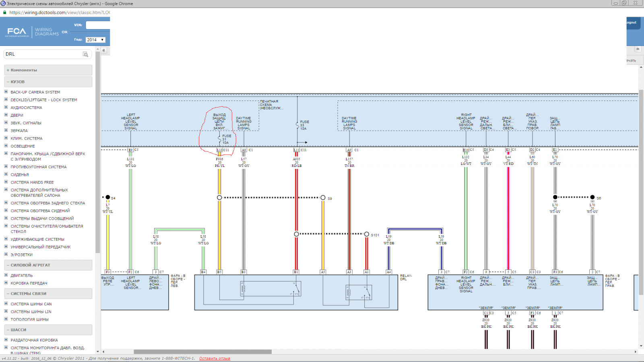Collapse the left sidebar with the double-arrow button
The width and height of the screenshot is (644, 362).
(x=104, y=50)
